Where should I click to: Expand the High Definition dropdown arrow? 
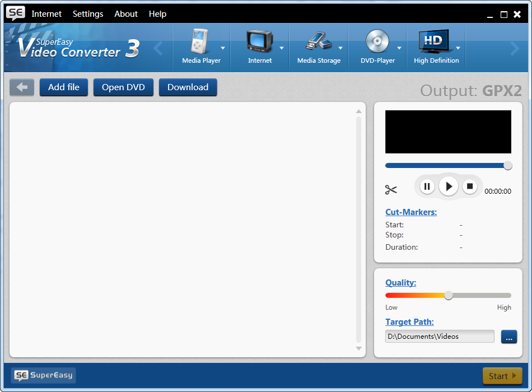(x=458, y=48)
